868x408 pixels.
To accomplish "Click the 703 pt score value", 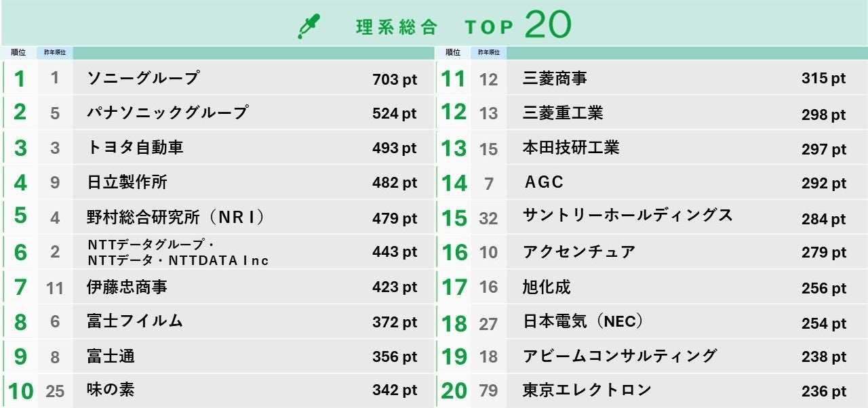I will pos(395,79).
